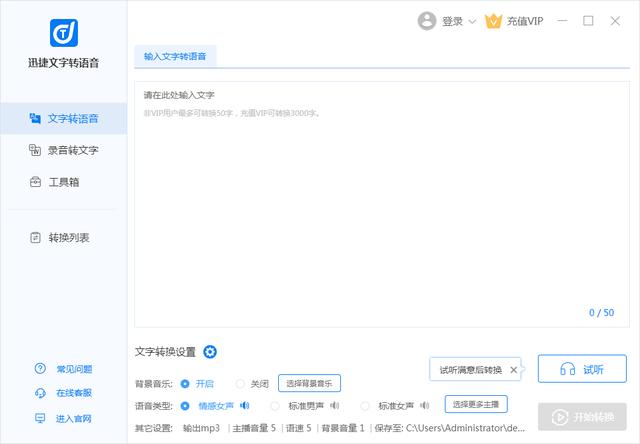This screenshot has width=640, height=444.
Task: Select the 关闭 background music radio
Action: pos(240,384)
